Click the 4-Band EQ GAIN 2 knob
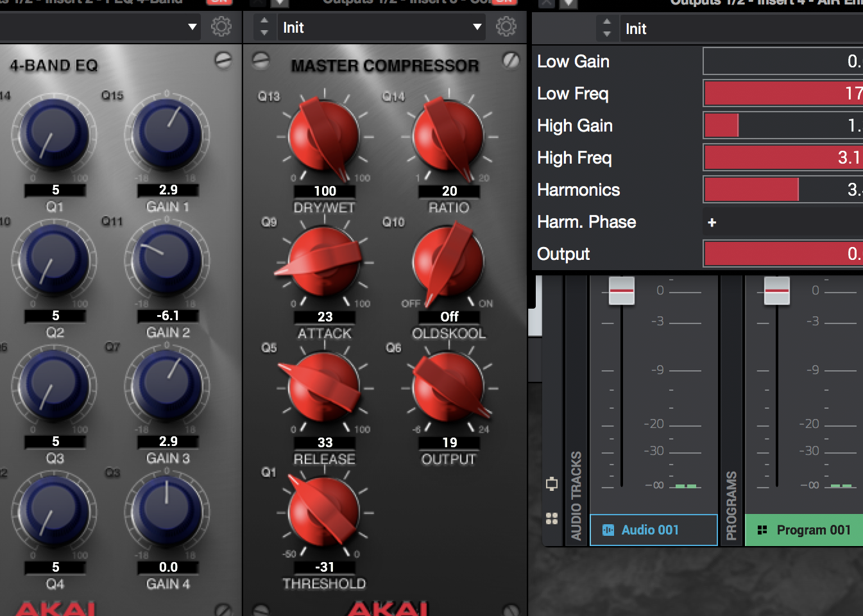Screen dimensions: 863x616 click(x=167, y=261)
